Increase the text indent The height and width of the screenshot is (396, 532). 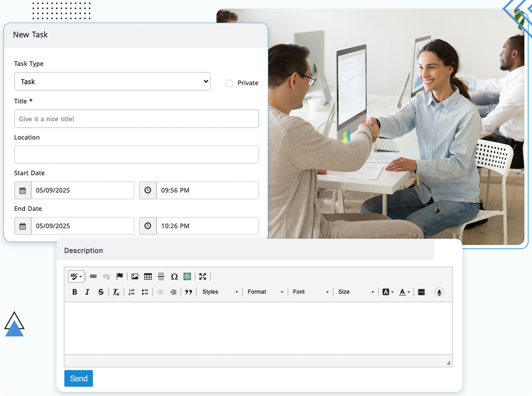tap(173, 292)
